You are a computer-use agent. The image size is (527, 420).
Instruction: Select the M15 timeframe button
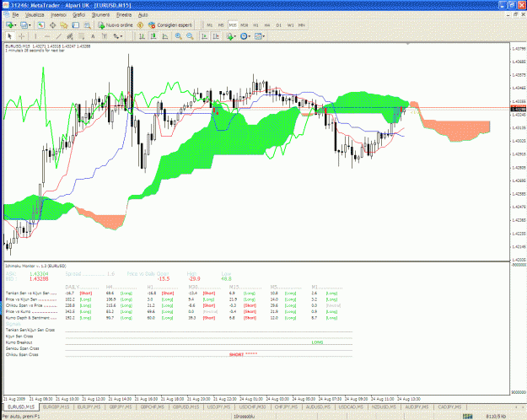[x=233, y=25]
